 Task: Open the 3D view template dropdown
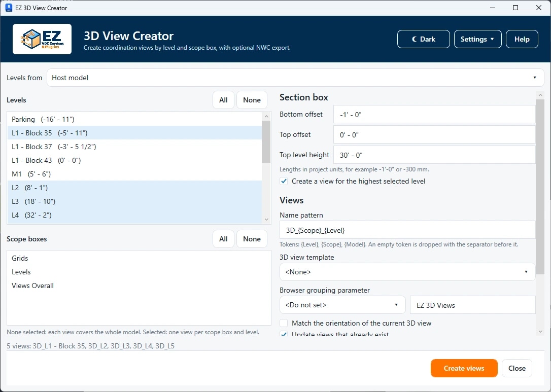tap(407, 272)
